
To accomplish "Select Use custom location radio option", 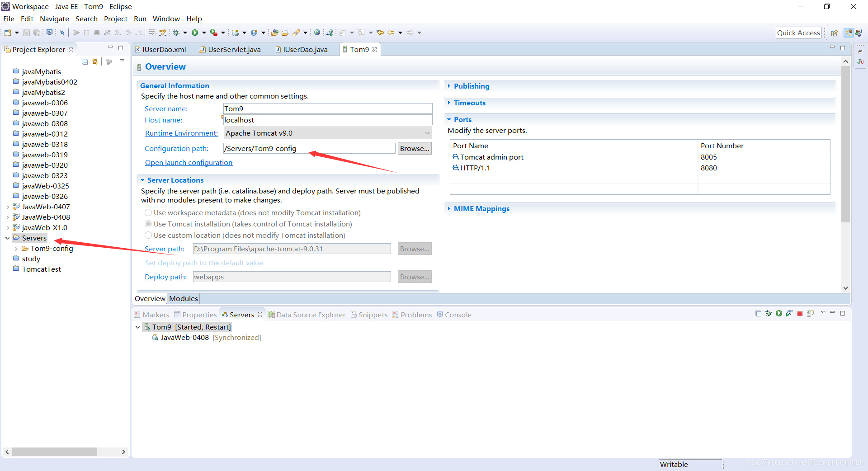I will [x=148, y=235].
